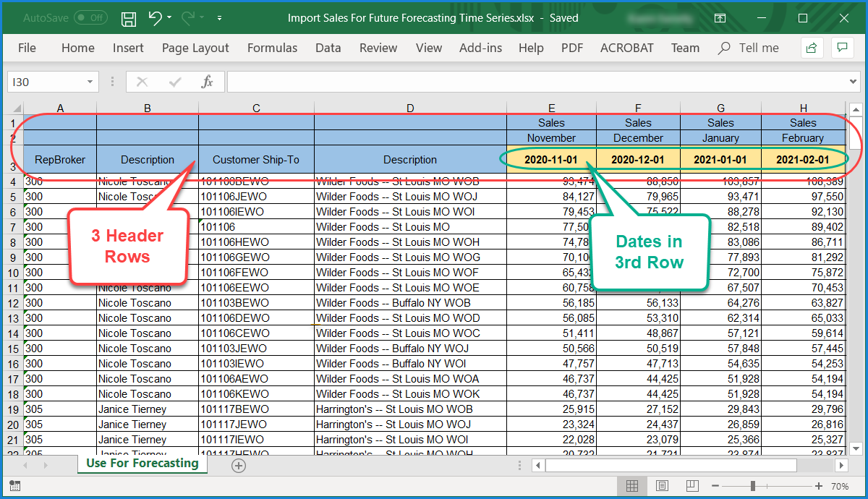This screenshot has width=868, height=499.
Task: Click the zoom in plus button
Action: point(819,486)
